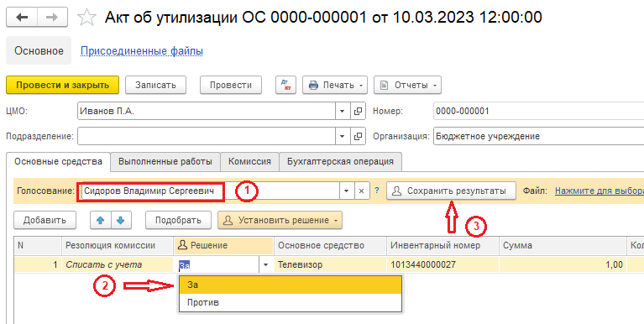Click the Провести и закрыть button
This screenshot has height=324, width=644.
(x=62, y=85)
